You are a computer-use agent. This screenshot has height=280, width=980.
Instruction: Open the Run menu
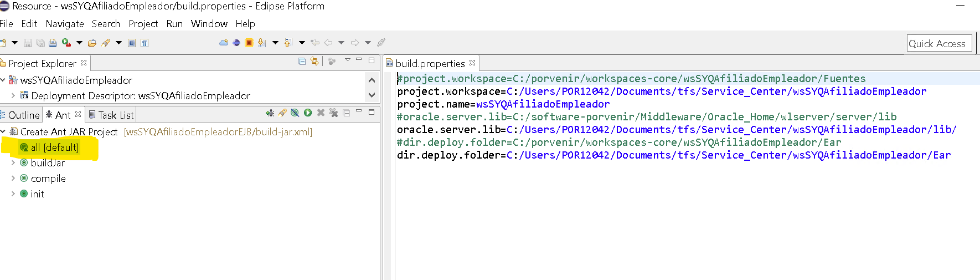(x=174, y=24)
